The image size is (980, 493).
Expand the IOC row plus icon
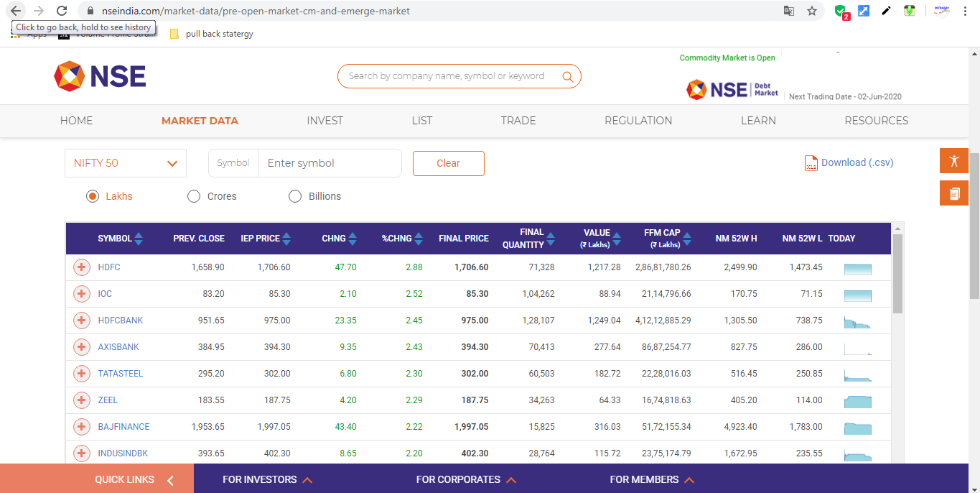click(82, 294)
